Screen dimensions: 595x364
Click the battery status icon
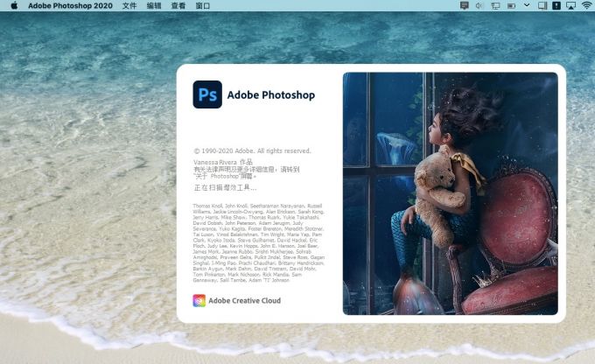pyautogui.click(x=511, y=6)
